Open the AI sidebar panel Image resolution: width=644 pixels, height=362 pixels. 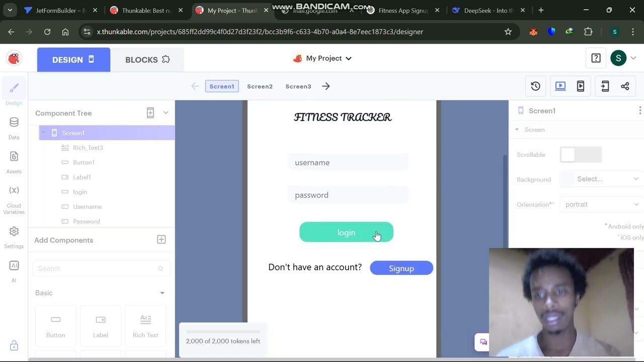click(x=14, y=271)
